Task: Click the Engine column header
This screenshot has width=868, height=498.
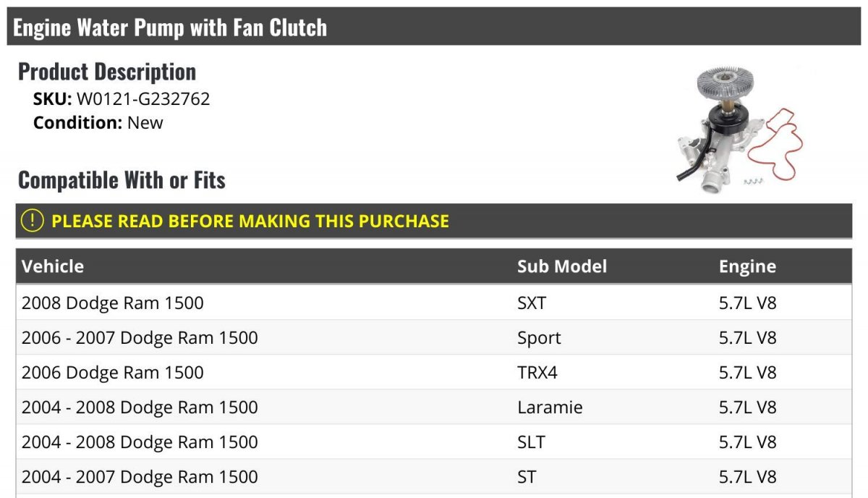Action: pyautogui.click(x=747, y=266)
